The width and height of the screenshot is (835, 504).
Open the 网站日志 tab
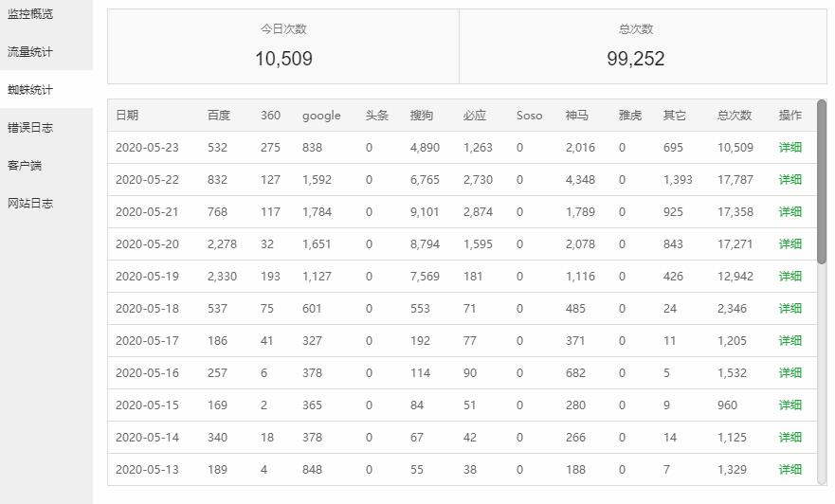click(x=30, y=204)
